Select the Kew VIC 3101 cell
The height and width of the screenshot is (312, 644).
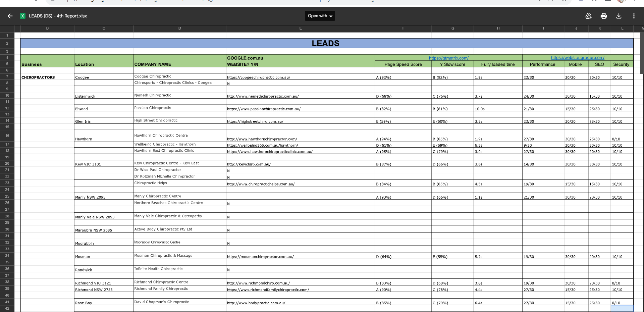click(104, 163)
